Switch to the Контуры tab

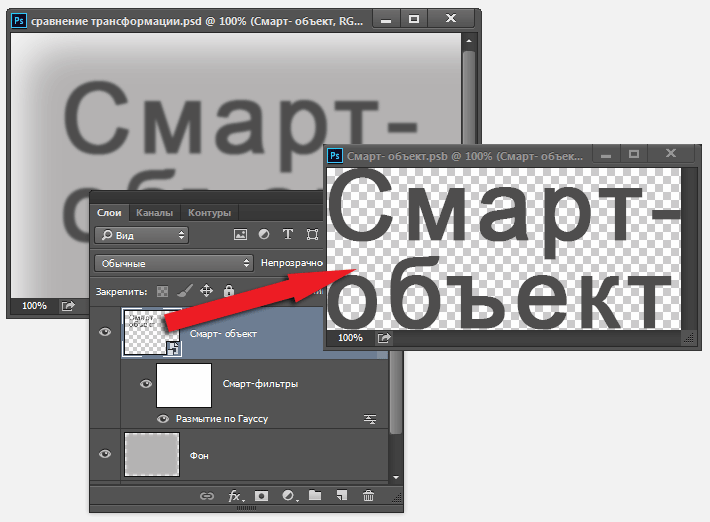click(x=209, y=212)
